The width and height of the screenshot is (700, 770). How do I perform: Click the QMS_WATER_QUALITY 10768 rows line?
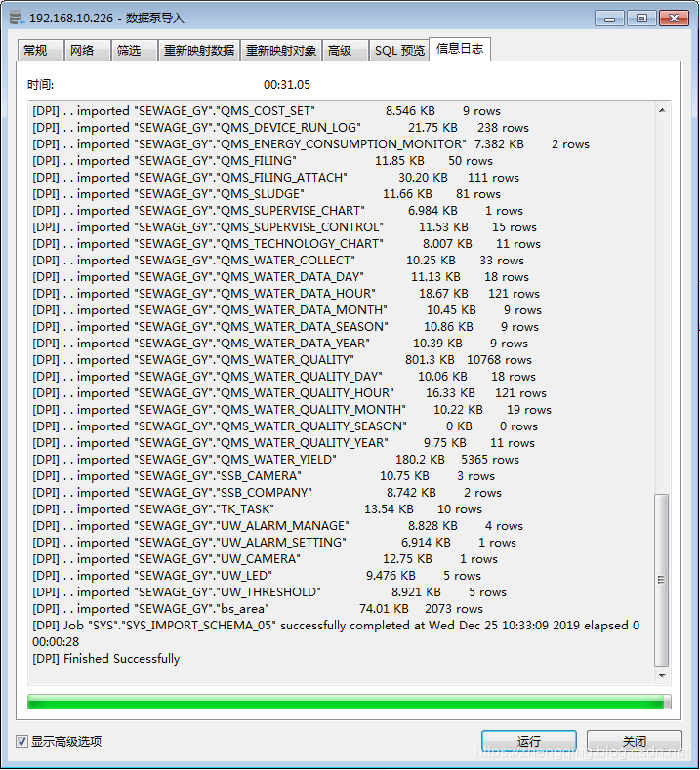coord(282,360)
